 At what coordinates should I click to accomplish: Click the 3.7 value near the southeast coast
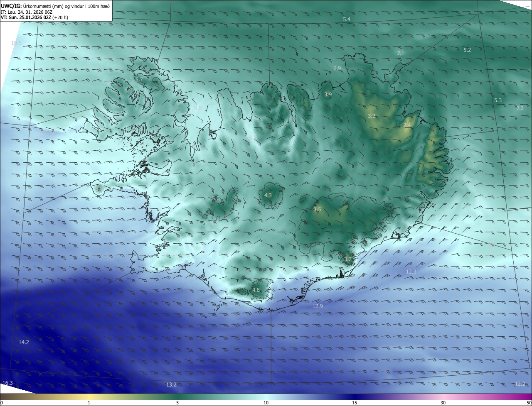pyautogui.click(x=348, y=259)
